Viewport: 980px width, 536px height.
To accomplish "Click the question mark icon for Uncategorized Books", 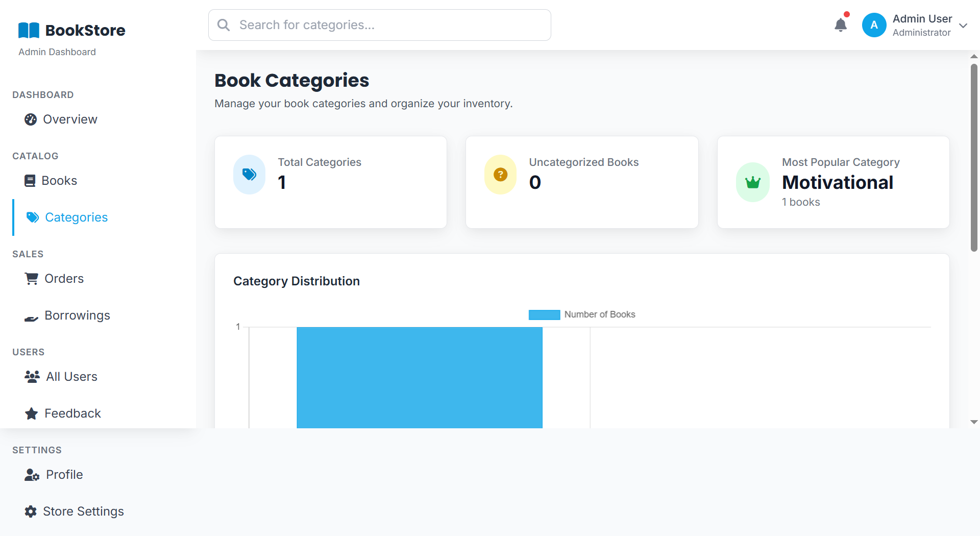I will [500, 175].
